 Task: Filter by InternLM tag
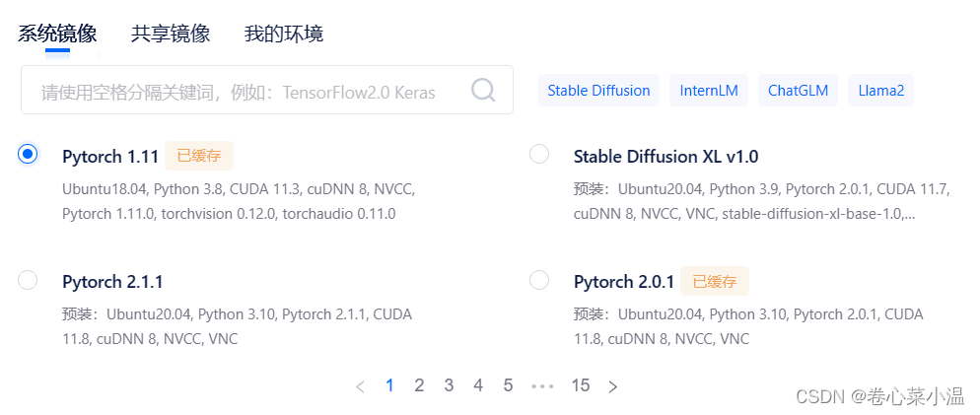coord(709,91)
